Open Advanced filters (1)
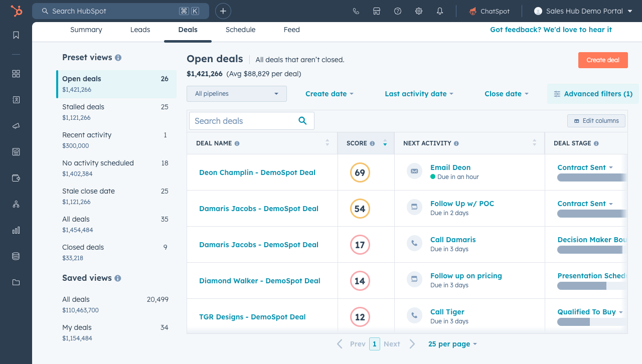 click(593, 94)
